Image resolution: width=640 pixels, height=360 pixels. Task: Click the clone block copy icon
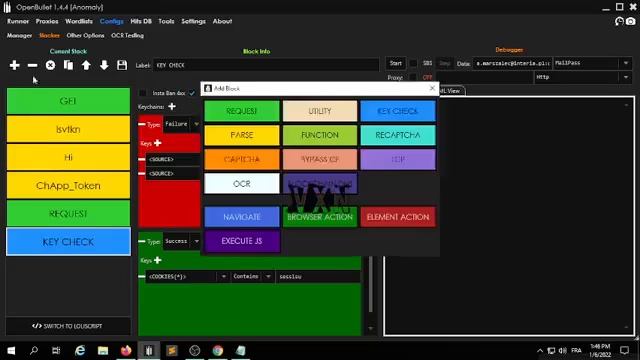pyautogui.click(x=68, y=65)
